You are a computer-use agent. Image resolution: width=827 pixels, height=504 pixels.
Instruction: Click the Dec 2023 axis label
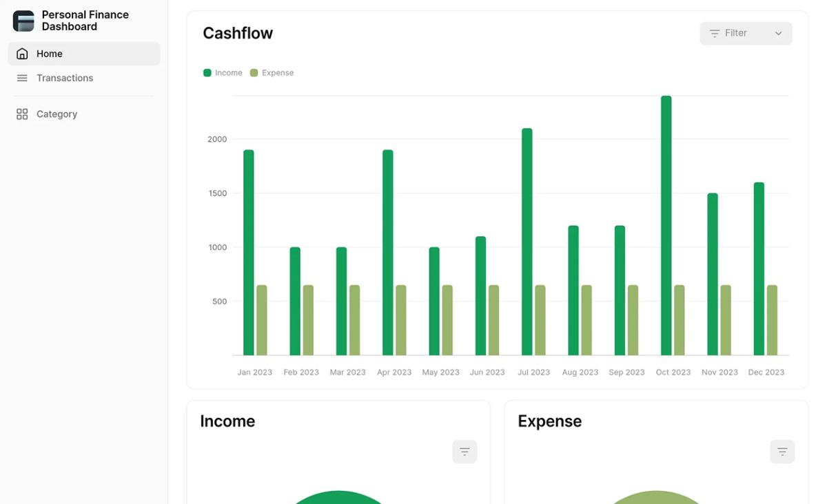766,372
